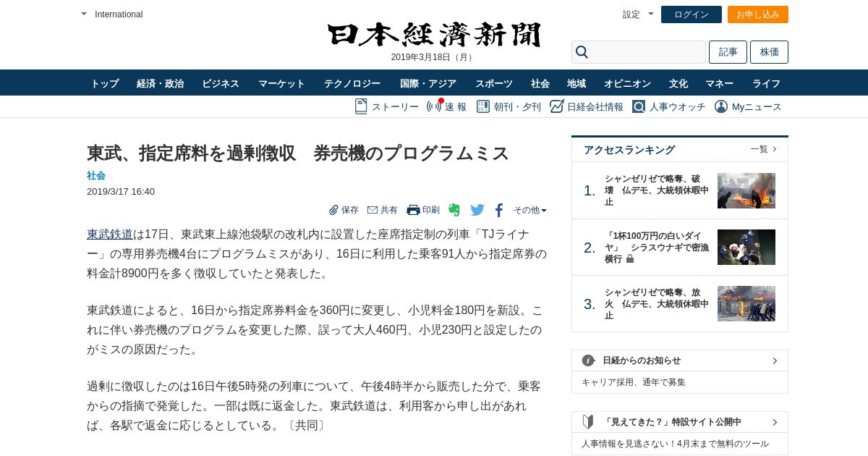Click the search magnifier icon

pyautogui.click(x=582, y=52)
